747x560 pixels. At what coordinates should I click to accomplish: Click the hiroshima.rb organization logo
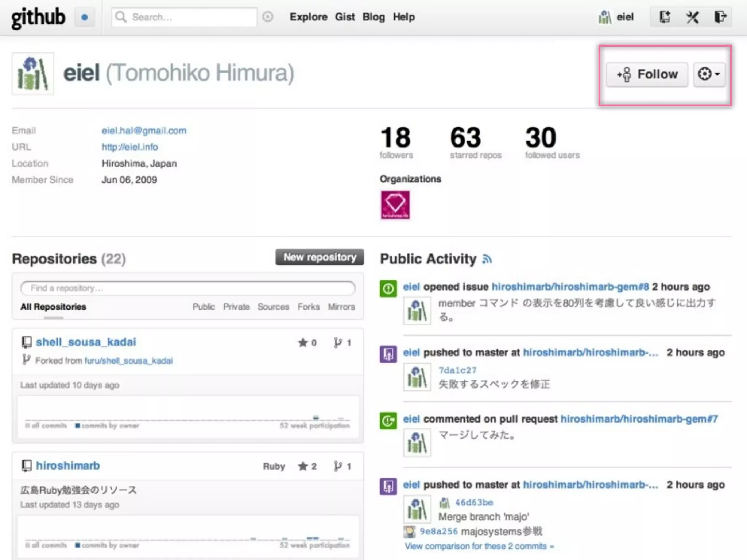(395, 205)
